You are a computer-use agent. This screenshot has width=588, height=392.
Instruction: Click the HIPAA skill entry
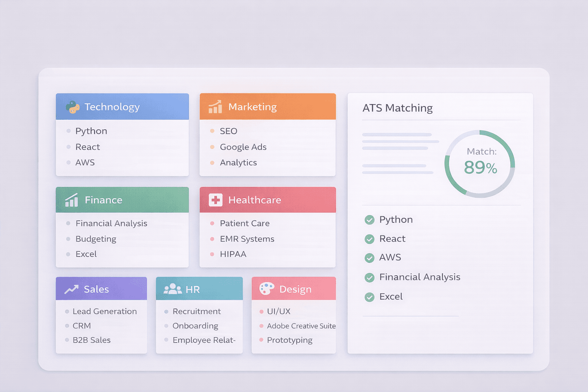233,254
